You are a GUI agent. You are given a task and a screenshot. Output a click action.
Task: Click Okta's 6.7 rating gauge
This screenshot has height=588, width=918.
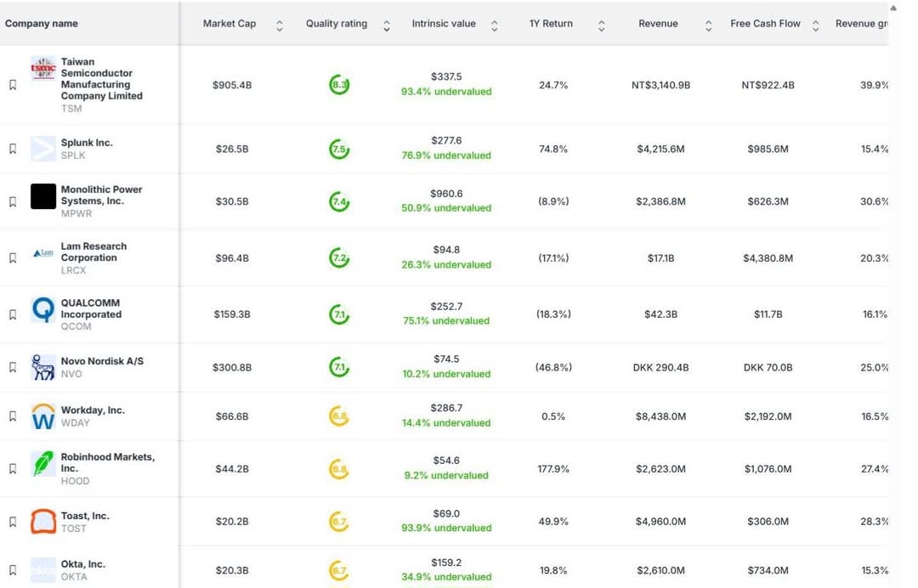(339, 570)
